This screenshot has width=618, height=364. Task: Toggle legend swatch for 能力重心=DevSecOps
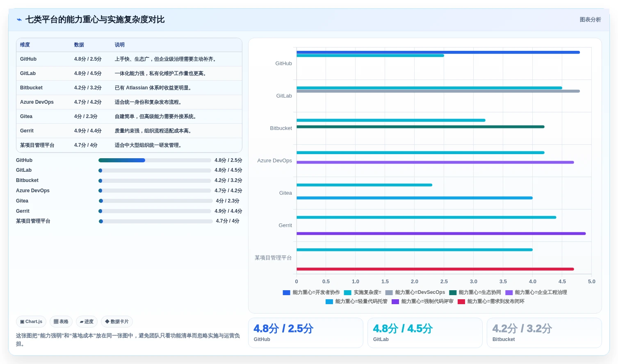(x=389, y=293)
